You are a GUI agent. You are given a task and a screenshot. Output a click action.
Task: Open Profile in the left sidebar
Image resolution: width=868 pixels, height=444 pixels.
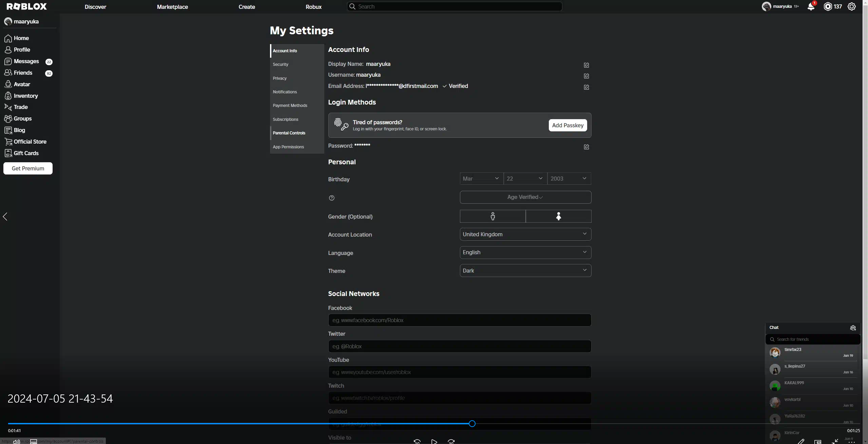pyautogui.click(x=18, y=50)
